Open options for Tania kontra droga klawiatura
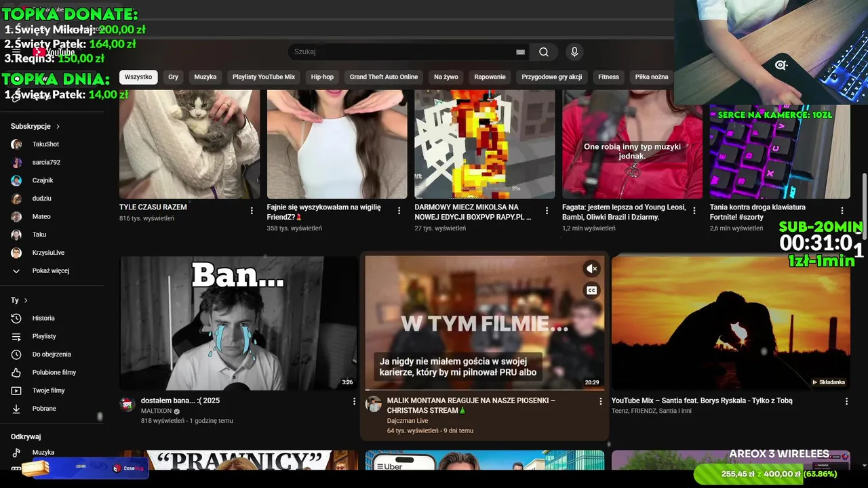Image resolution: width=868 pixels, height=488 pixels. (842, 211)
